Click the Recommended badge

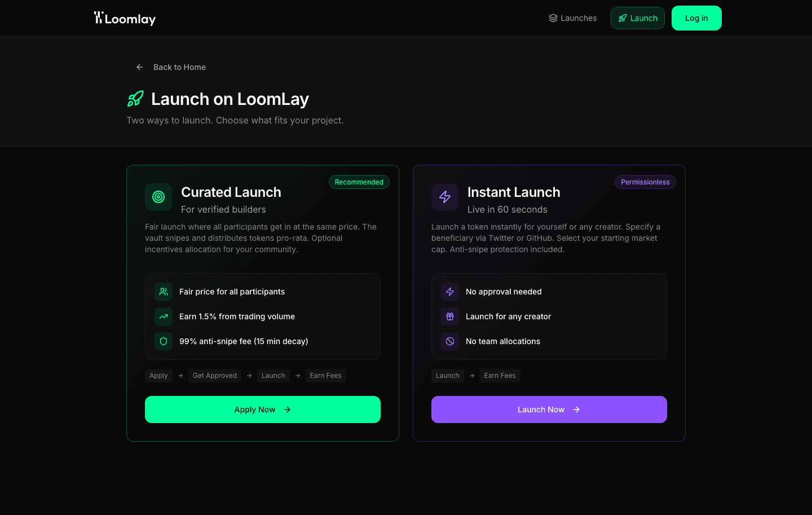coord(359,182)
